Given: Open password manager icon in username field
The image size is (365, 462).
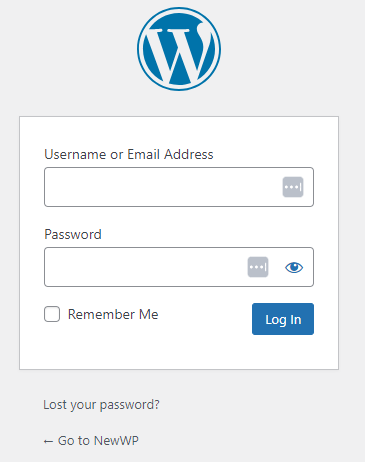Looking at the screenshot, I should (x=293, y=187).
